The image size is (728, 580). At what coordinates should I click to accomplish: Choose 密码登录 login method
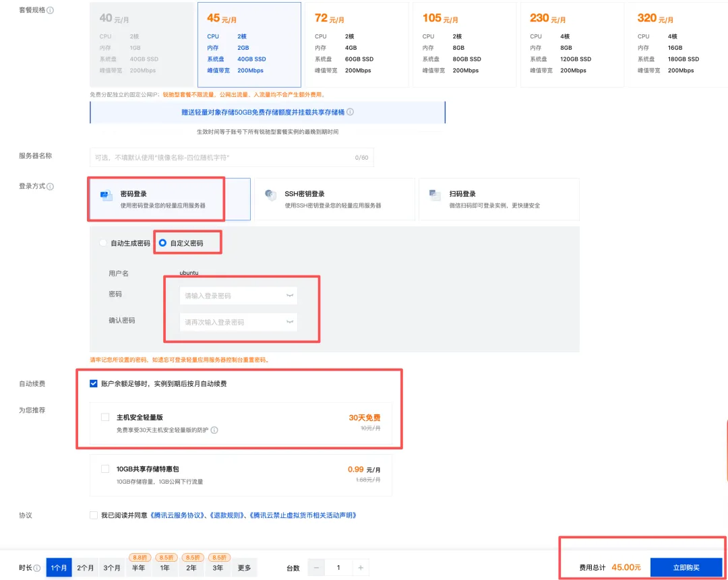[x=170, y=199]
